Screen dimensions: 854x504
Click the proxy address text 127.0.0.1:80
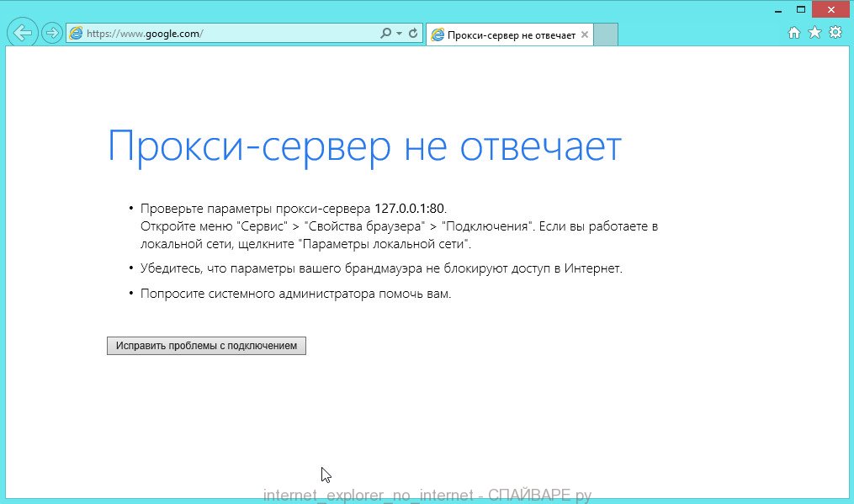coord(410,209)
